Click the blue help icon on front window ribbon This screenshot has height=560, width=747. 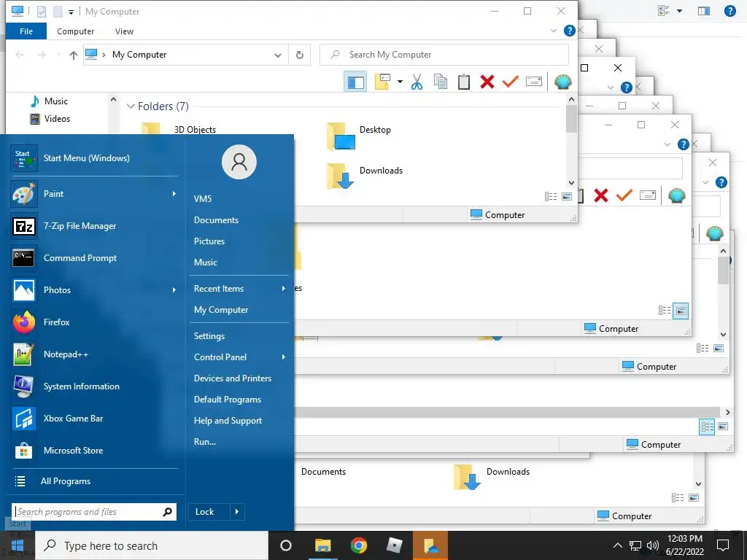pyautogui.click(x=569, y=31)
